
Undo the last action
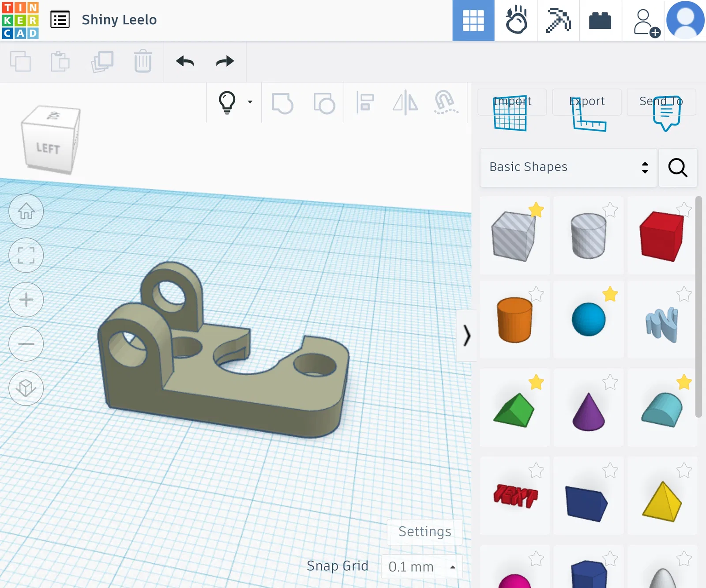coord(185,61)
